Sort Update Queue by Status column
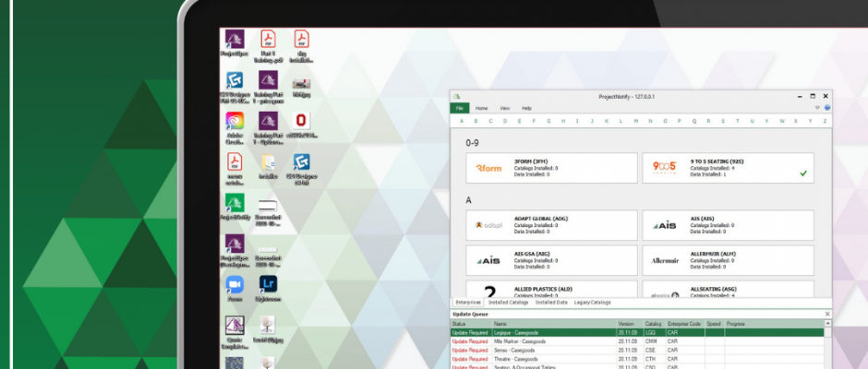 pyautogui.click(x=471, y=324)
